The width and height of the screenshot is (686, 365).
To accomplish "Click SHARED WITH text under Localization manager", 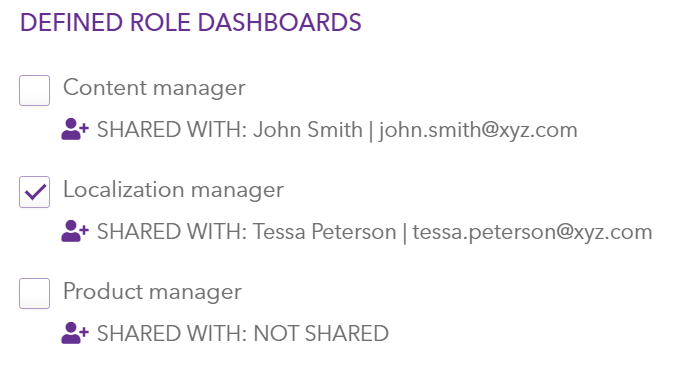I will tap(172, 232).
